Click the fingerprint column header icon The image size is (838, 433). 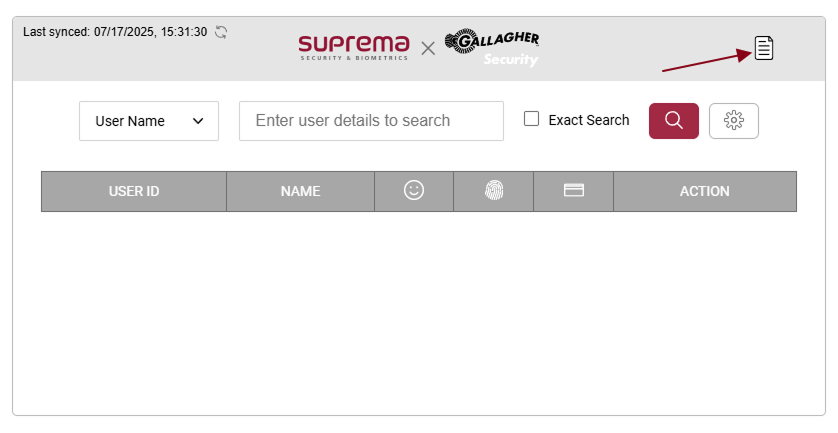[494, 191]
